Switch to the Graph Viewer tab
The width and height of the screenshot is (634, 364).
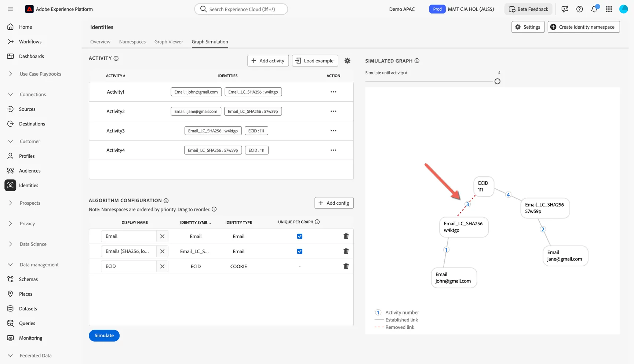click(x=169, y=42)
